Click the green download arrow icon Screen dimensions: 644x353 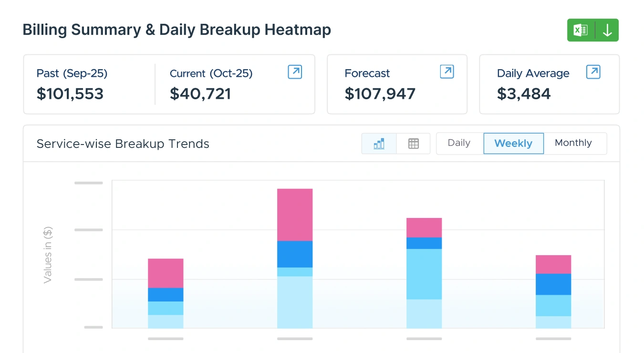[x=607, y=30]
